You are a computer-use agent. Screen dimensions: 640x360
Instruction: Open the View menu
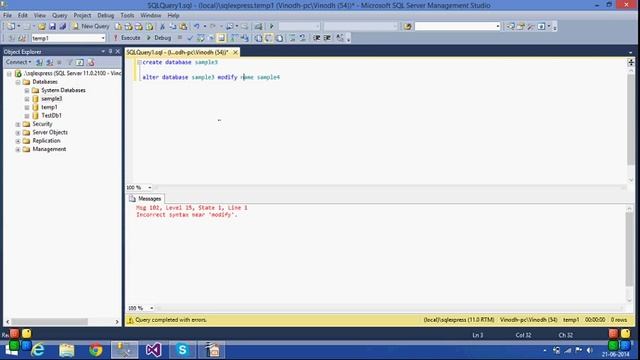click(40, 16)
